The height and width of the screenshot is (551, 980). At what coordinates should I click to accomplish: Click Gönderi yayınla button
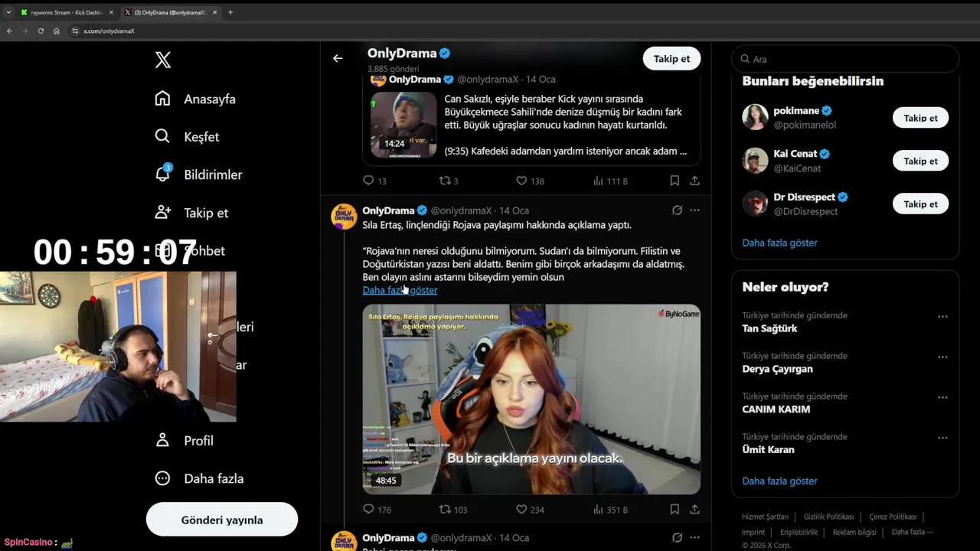tap(222, 520)
